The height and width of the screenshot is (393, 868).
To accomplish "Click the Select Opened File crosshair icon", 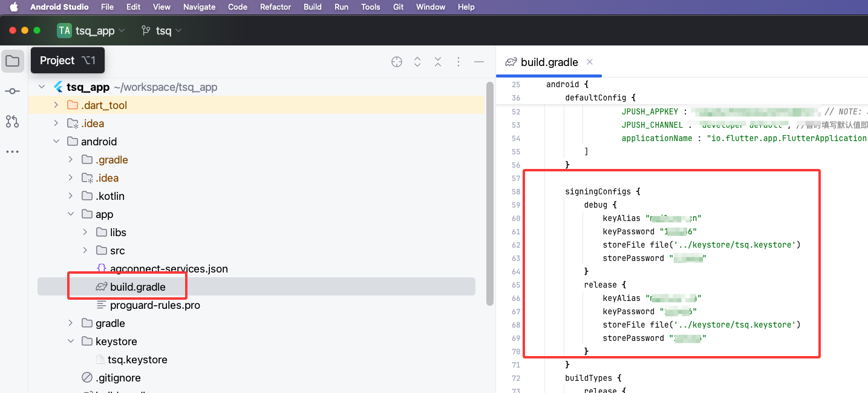I will coord(397,62).
